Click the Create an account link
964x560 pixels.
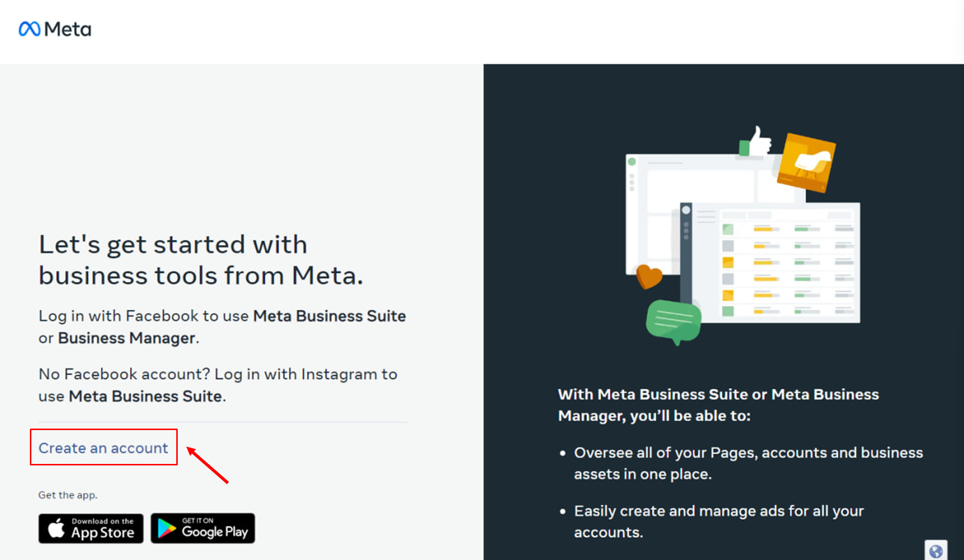(103, 448)
